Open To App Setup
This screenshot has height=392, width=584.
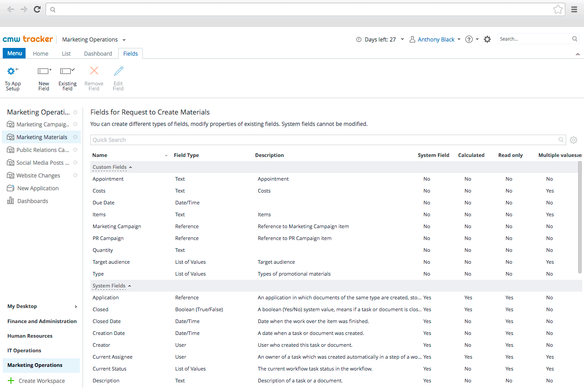pyautogui.click(x=12, y=78)
